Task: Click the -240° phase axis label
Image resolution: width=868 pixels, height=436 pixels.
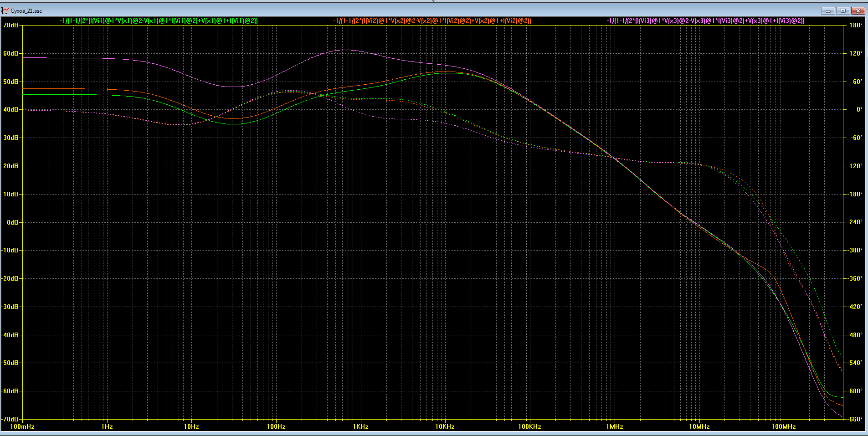Action: pos(855,222)
